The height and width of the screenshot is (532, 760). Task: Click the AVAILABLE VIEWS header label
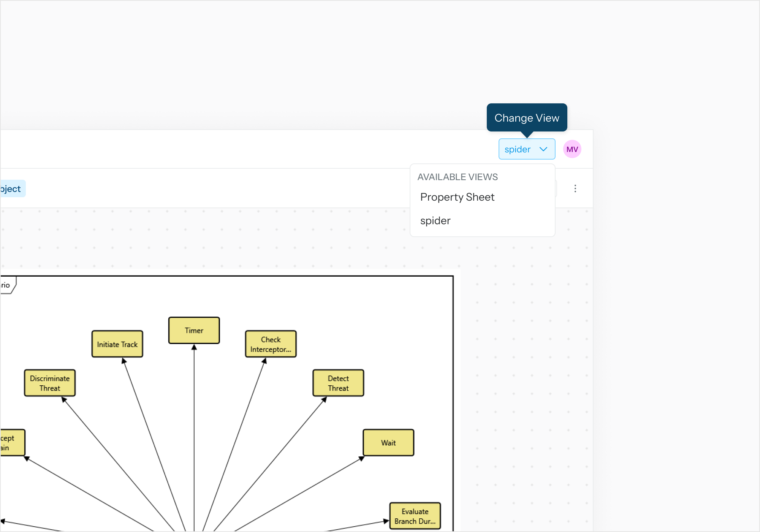(x=457, y=177)
